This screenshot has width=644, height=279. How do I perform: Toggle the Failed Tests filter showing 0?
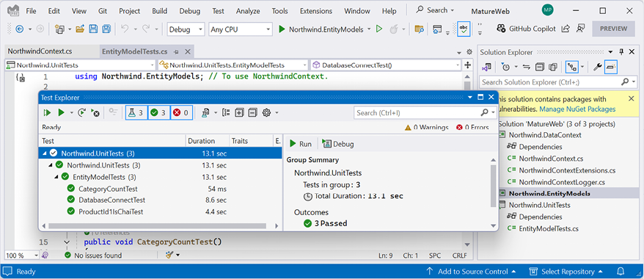click(x=181, y=112)
